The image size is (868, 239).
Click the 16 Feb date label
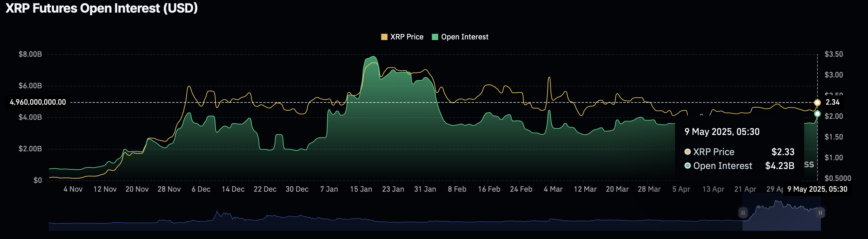pos(489,189)
